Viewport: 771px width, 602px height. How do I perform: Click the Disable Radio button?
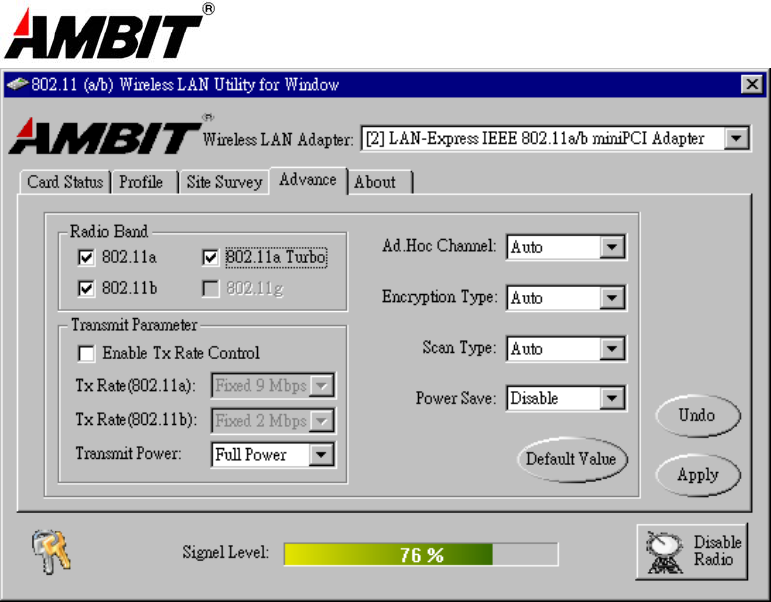692,552
